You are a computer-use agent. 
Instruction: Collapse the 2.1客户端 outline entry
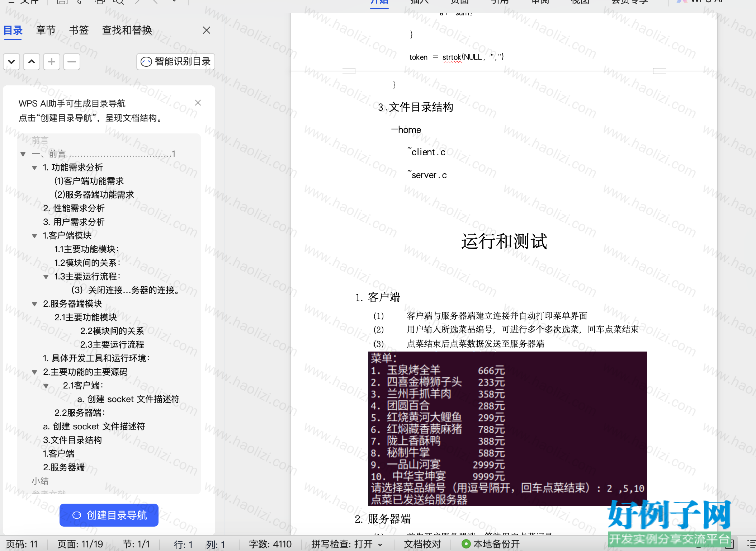[46, 386]
